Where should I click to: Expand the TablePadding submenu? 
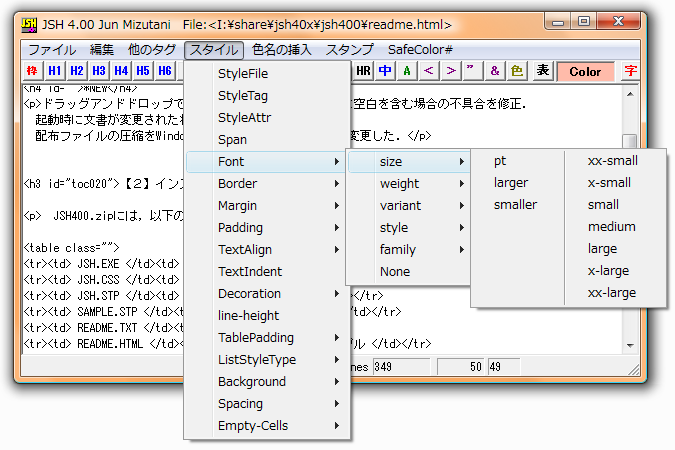(267, 337)
